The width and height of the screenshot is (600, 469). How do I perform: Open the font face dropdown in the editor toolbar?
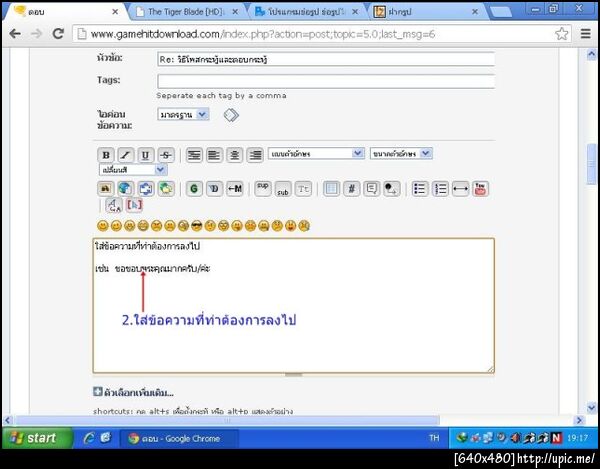[316, 153]
